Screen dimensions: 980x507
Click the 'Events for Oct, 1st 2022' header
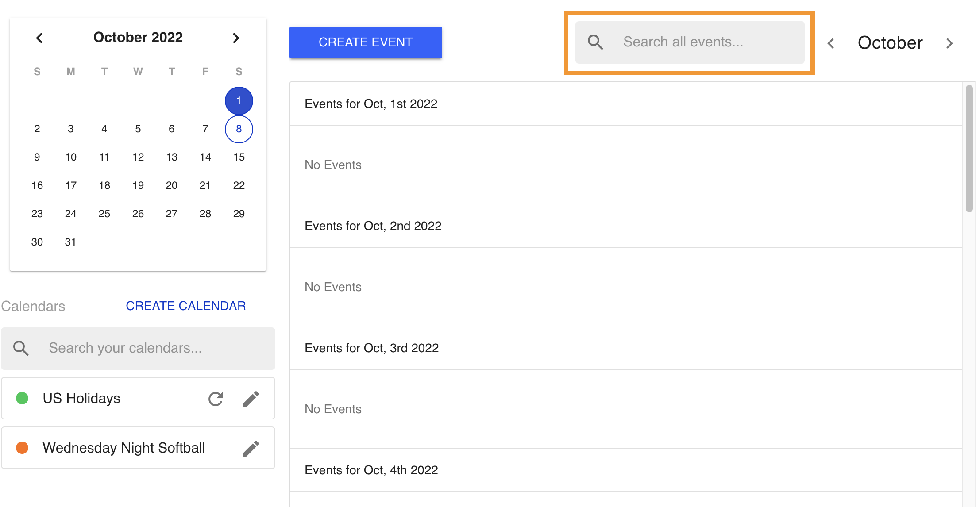click(x=371, y=104)
